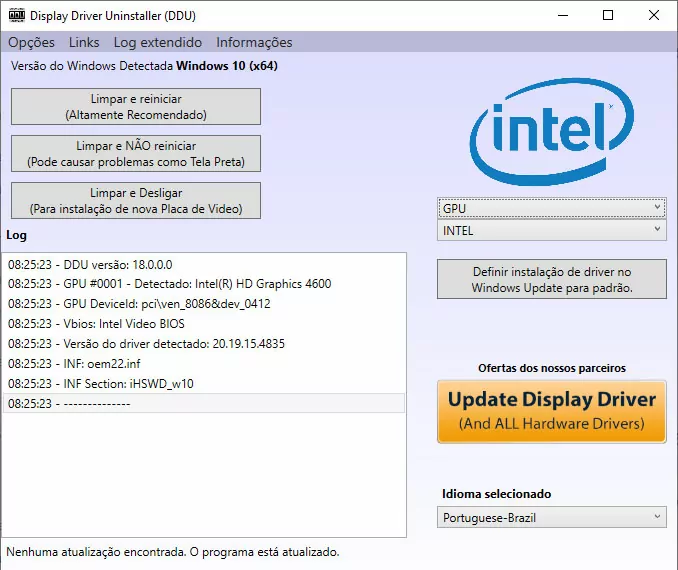678x570 pixels.
Task: Select the dashed separator log line
Action: pyautogui.click(x=204, y=403)
